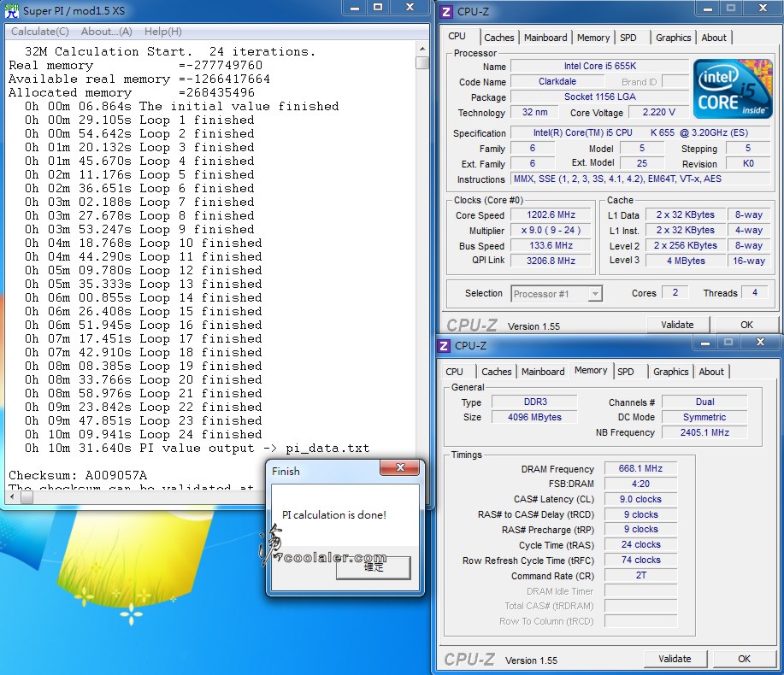Click the Super PI app icon in title bar

pos(11,10)
